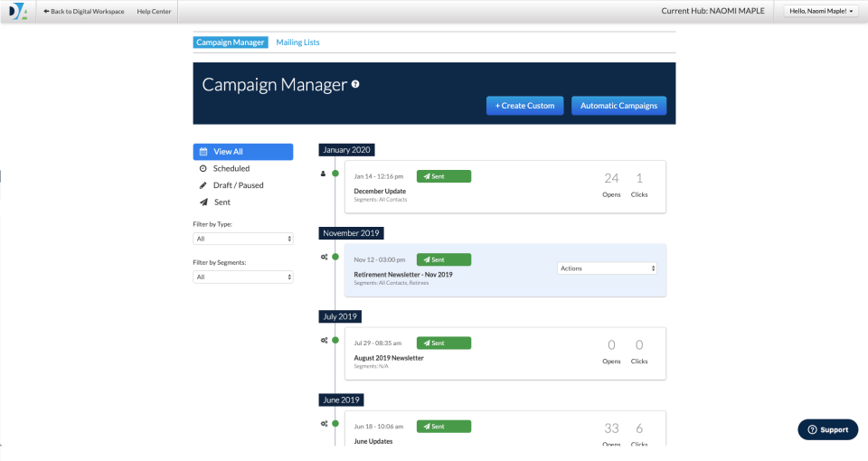This screenshot has width=868, height=461.
Task: Go Back to Digital Workspace
Action: click(84, 11)
